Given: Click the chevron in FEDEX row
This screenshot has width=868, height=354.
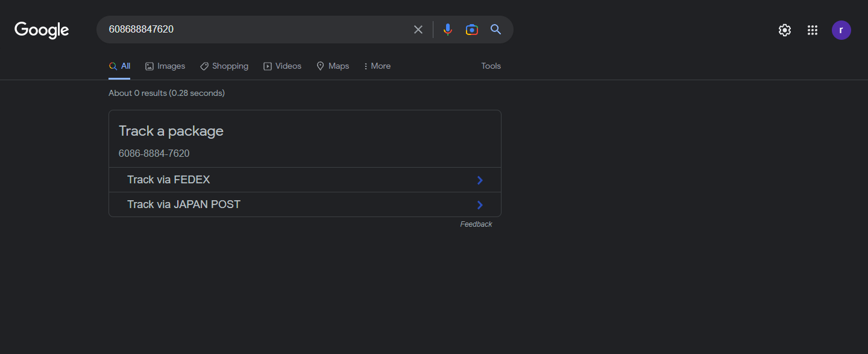Looking at the screenshot, I should pos(480,180).
